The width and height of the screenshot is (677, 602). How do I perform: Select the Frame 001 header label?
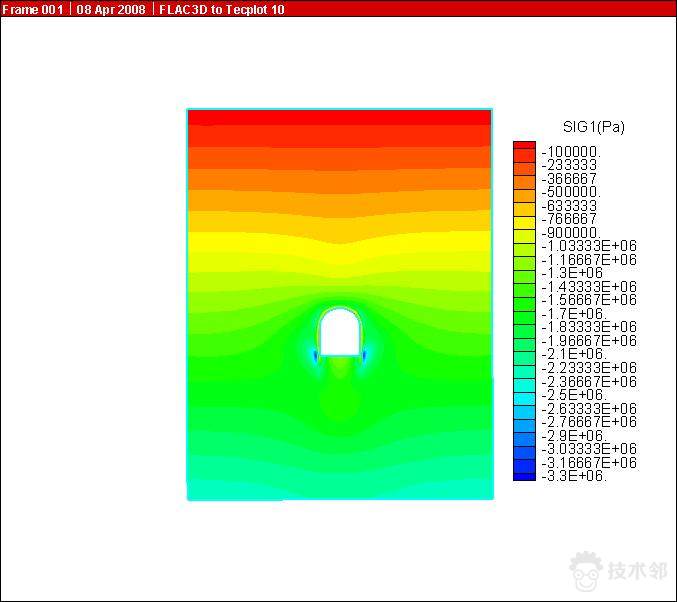[34, 8]
